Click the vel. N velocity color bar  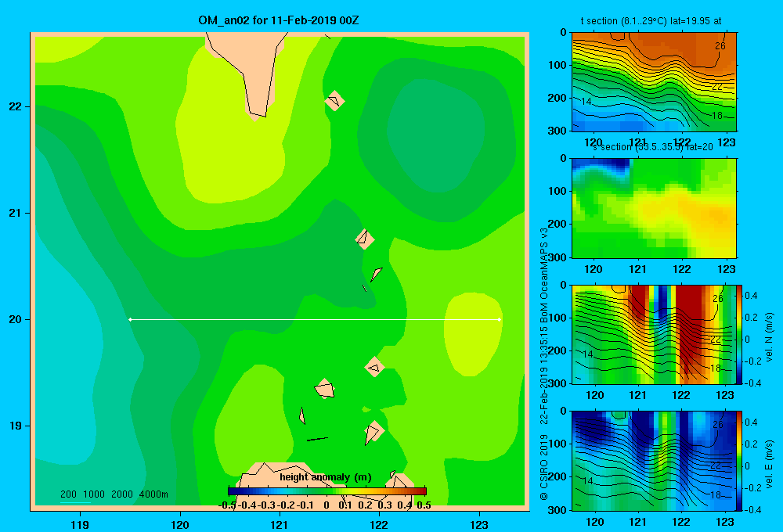click(x=740, y=334)
